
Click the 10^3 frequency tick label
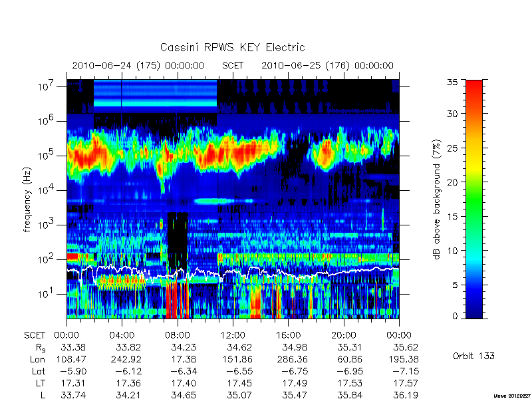pyautogui.click(x=47, y=225)
